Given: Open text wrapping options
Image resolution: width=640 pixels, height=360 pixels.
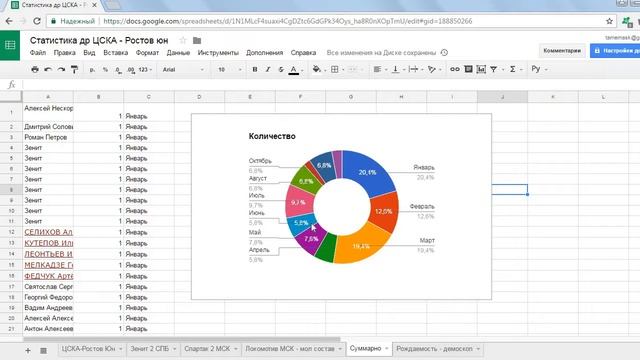Looking at the screenshot, I should [413, 69].
